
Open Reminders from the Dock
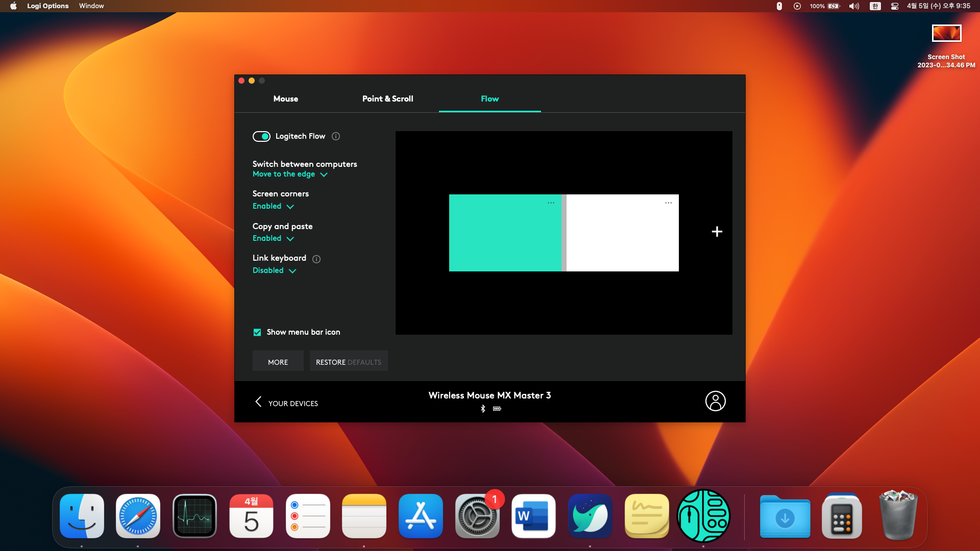coord(308,516)
